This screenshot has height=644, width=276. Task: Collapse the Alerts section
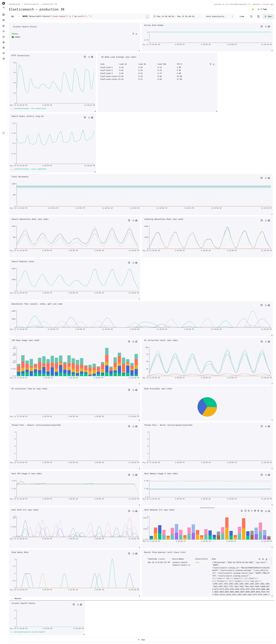coord(12,599)
